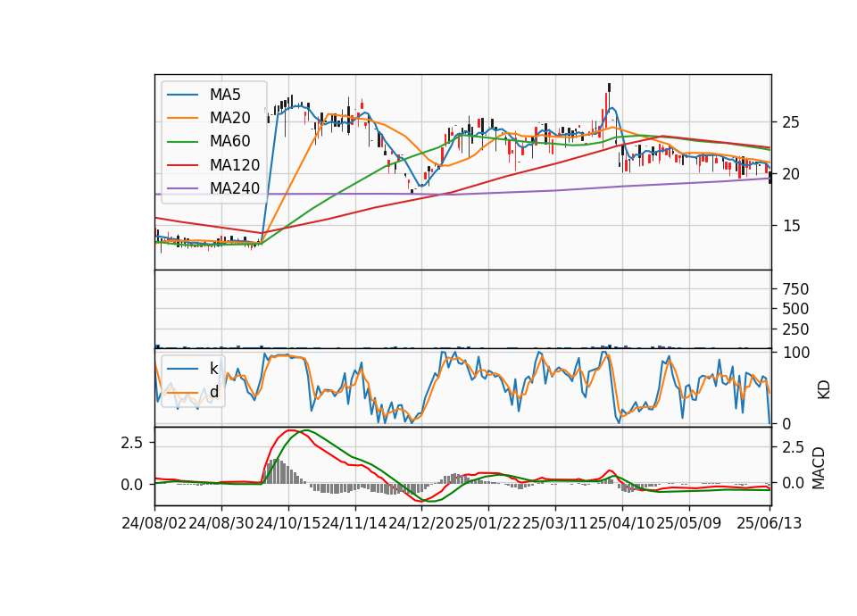Click the volume axis value 750
The width and height of the screenshot is (857, 616).
coord(795,289)
